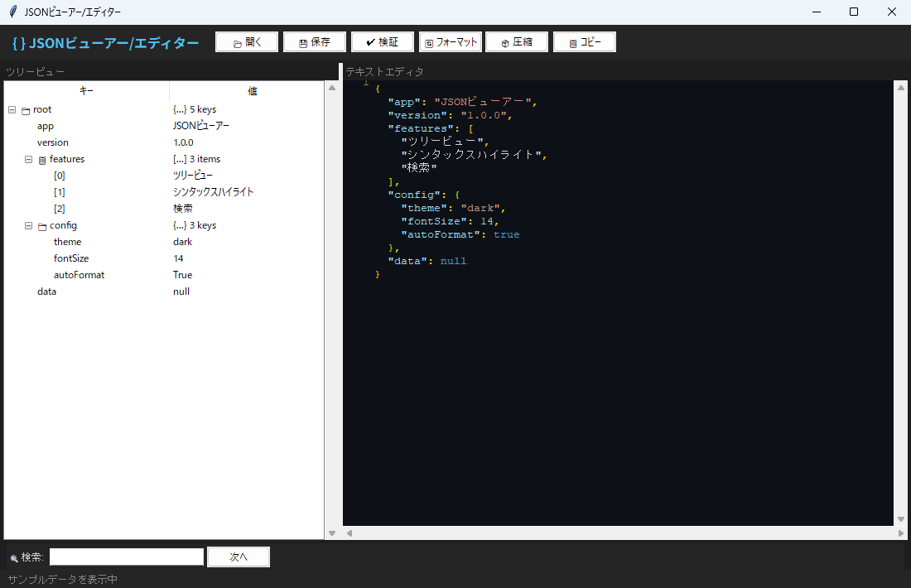Click the 検証 (validate) button
Viewport: 911px width, 588px height.
point(383,42)
